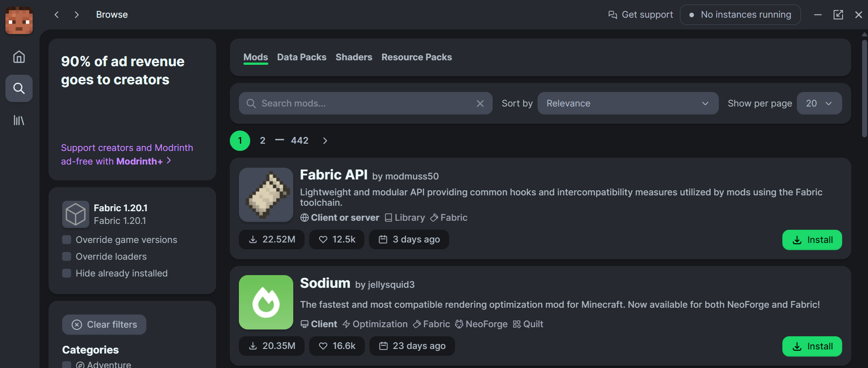Click the Fabric 1.20.1 instance name

coord(121,208)
